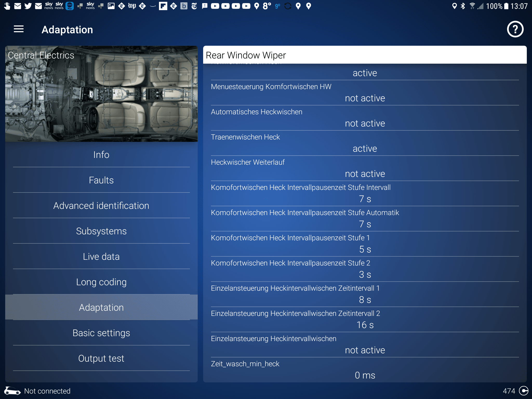Tap the credits icon beside 474

point(523,391)
